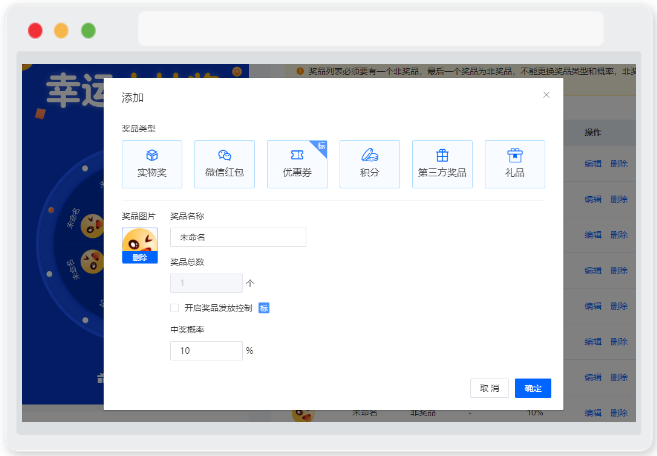Image resolution: width=657 pixels, height=456 pixels.
Task: Close the 添加 dialog with the X
Action: tap(546, 95)
